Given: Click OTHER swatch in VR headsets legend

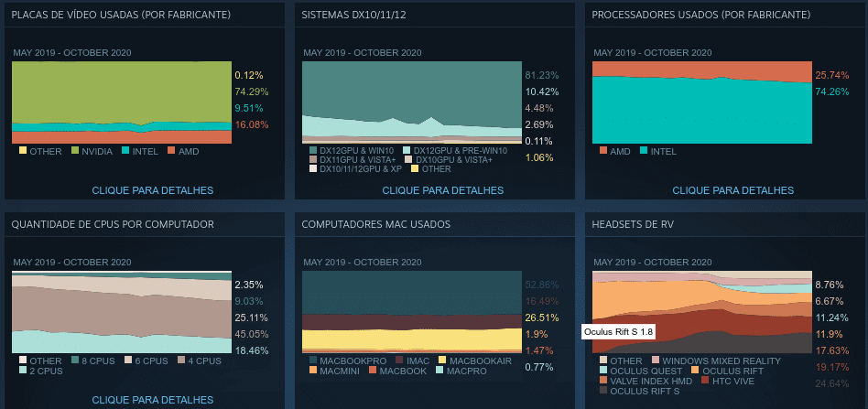Looking at the screenshot, I should tap(603, 361).
